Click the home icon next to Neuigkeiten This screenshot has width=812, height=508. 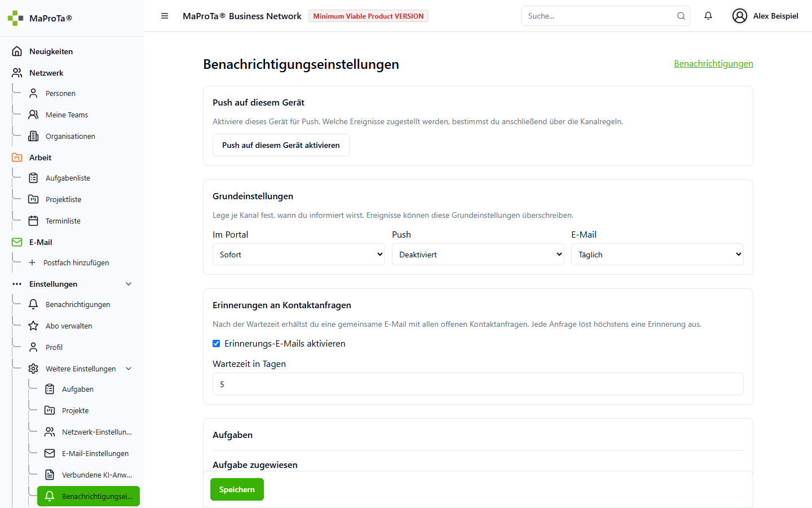coord(17,51)
